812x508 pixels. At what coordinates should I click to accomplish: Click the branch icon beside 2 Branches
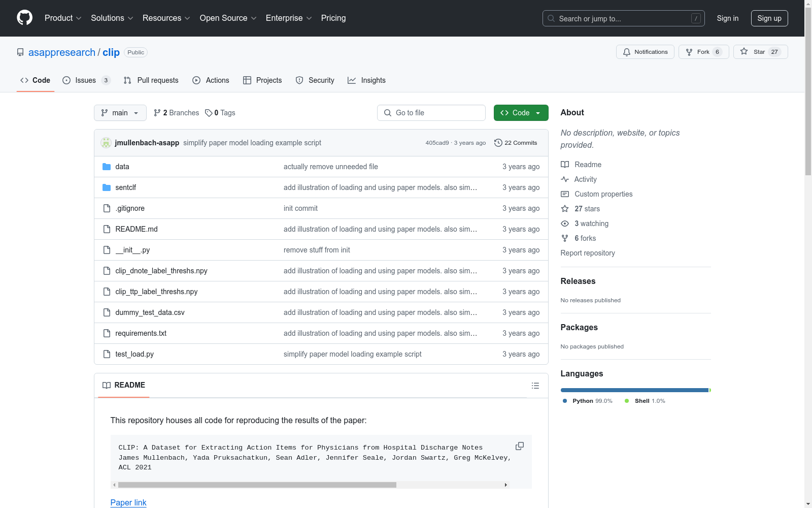coord(157,113)
